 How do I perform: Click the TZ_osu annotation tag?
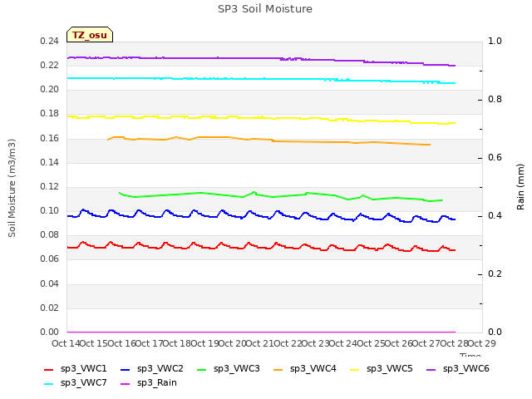tap(90, 35)
